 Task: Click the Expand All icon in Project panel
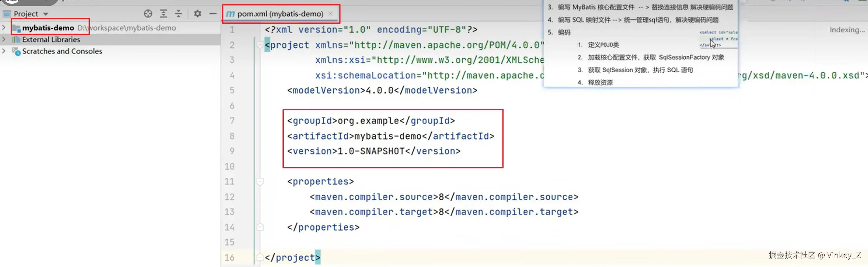(x=163, y=14)
